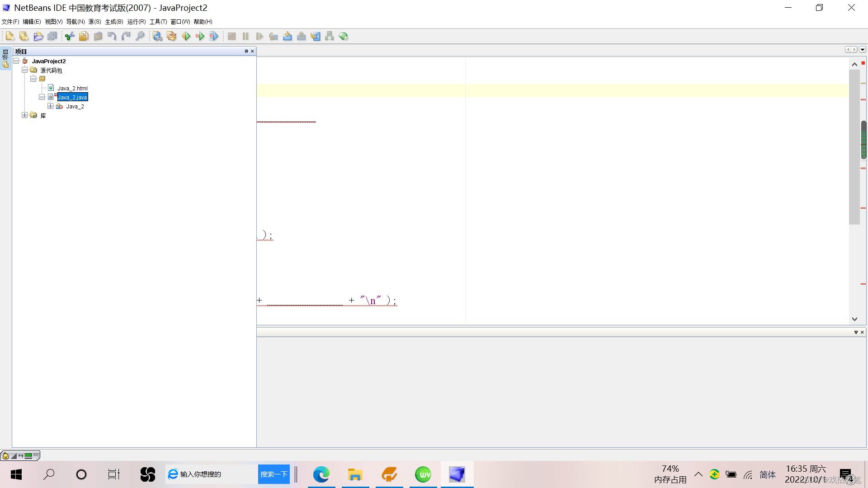Click the Copy icon in the toolbar

click(x=84, y=36)
